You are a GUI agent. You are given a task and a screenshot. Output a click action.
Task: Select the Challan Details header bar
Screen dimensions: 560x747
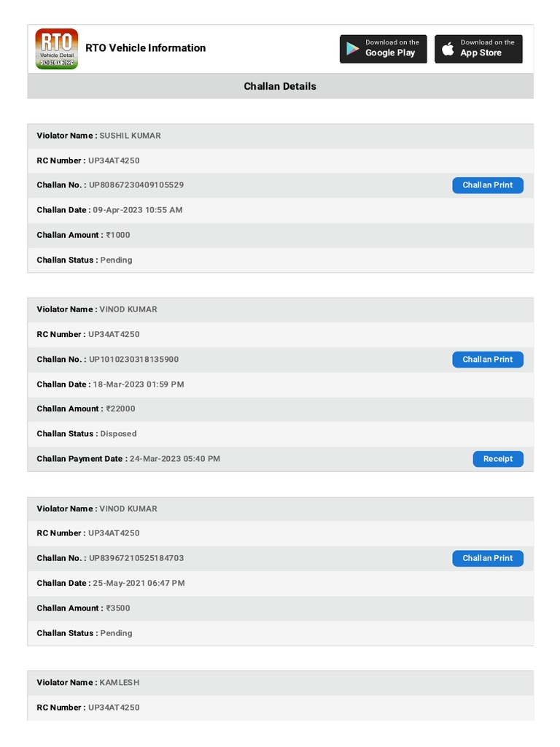click(x=281, y=86)
